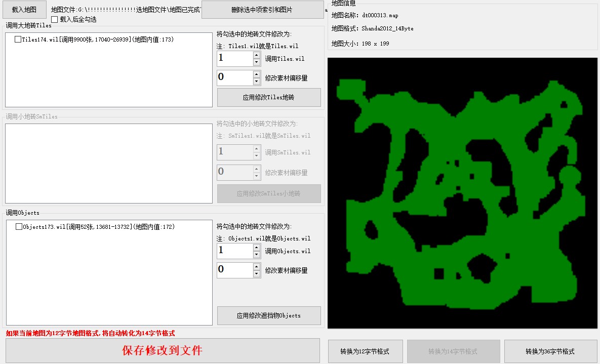This screenshot has width=600, height=364.
Task: Enable the 载入后全勾选 checkbox
Action: pyautogui.click(x=55, y=19)
